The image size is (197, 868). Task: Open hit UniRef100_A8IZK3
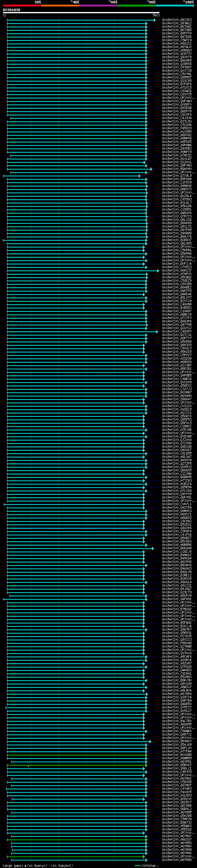point(177,20)
